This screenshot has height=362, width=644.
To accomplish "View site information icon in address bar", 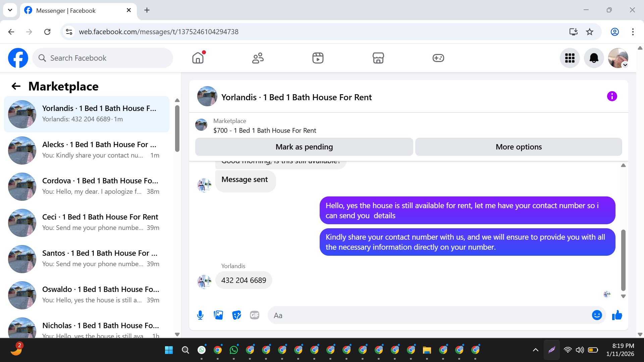I will 69,32.
